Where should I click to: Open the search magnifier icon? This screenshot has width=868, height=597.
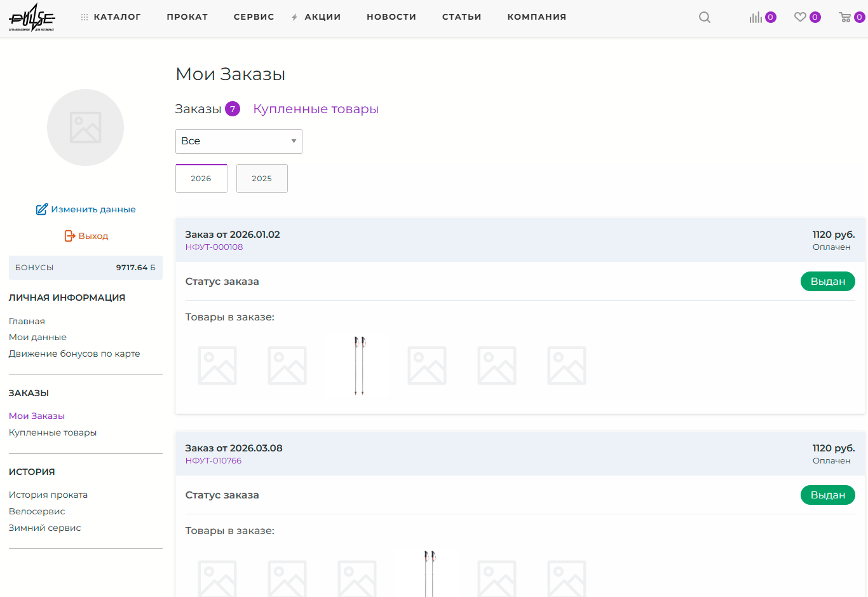[x=704, y=17]
